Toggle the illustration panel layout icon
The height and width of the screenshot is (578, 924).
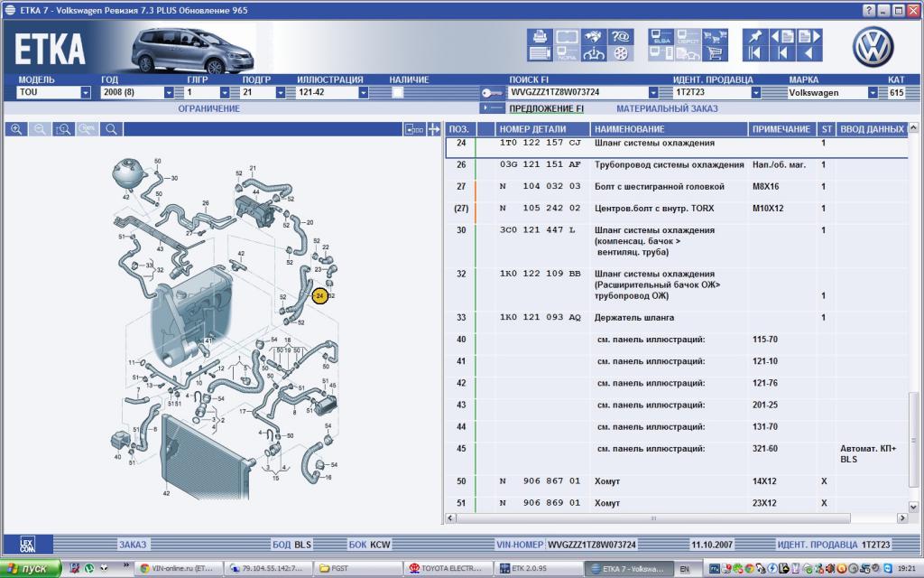coord(414,129)
